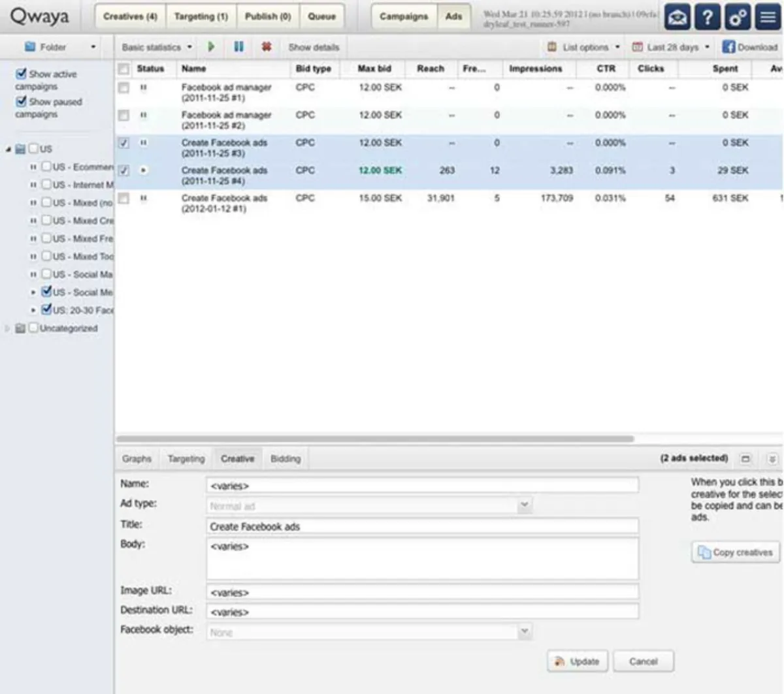Viewport: 784px width, 694px height.
Task: Expand the Uncategorized folder tree
Action: pyautogui.click(x=8, y=328)
